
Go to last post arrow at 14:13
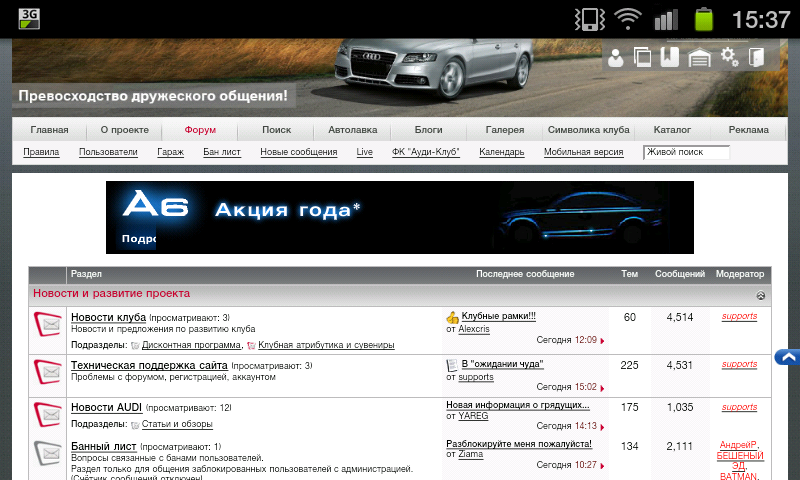click(603, 427)
